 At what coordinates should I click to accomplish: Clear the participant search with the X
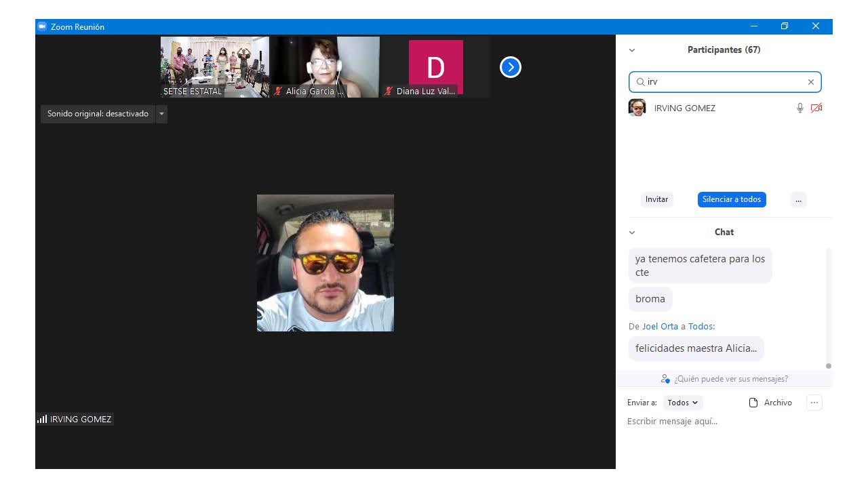[x=810, y=82]
